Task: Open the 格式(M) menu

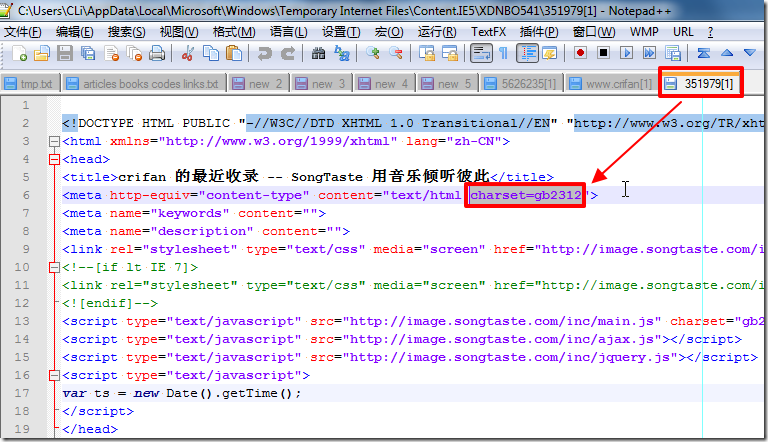Action: 234,32
